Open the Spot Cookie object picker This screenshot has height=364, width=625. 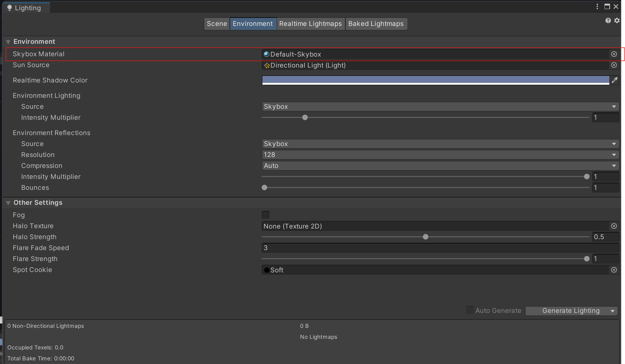[x=614, y=270]
